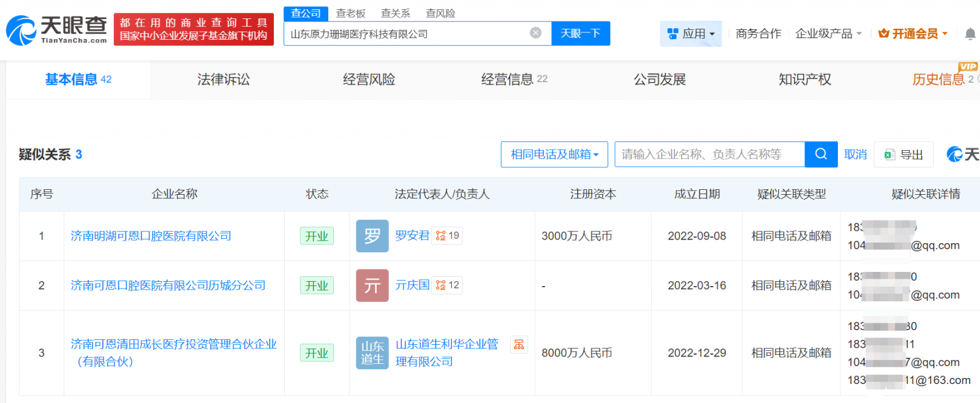Expand the 企业级产品 dropdown
This screenshot has width=980, height=403.
pyautogui.click(x=828, y=34)
